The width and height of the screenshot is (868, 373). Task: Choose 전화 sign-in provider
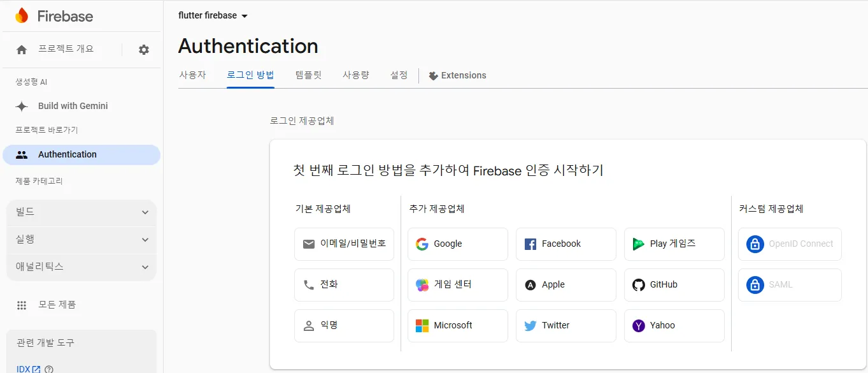click(344, 285)
